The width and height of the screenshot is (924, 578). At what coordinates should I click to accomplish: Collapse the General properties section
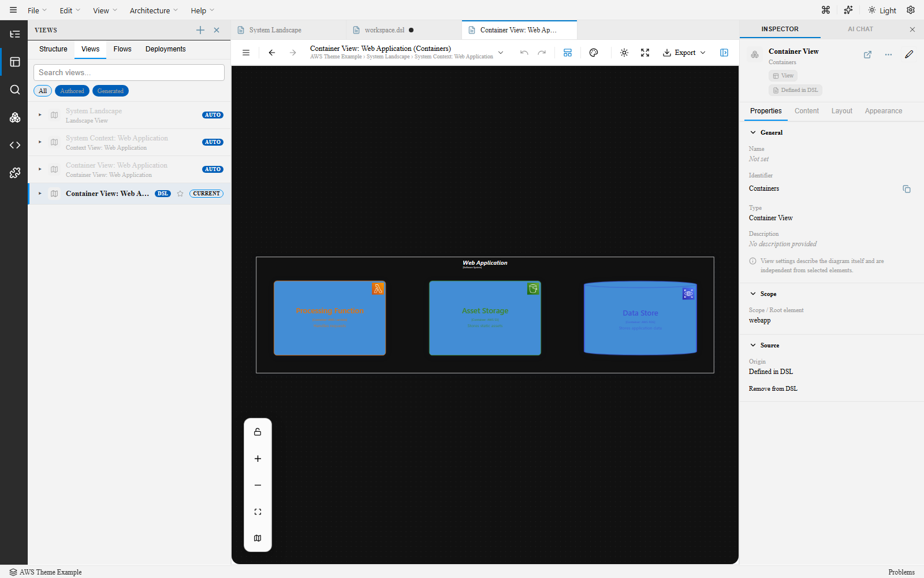(x=753, y=132)
